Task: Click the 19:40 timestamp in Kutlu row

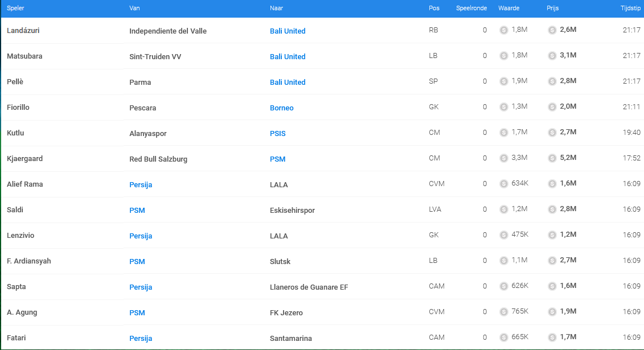Action: coord(631,133)
